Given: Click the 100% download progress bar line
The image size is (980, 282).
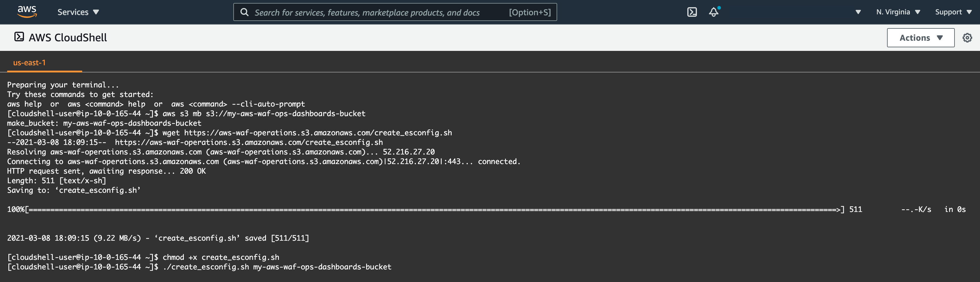Looking at the screenshot, I should [x=486, y=209].
